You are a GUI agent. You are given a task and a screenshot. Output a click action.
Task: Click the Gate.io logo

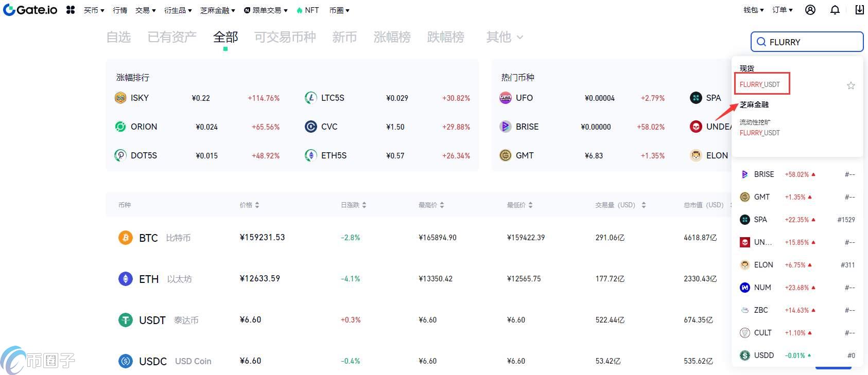(30, 10)
